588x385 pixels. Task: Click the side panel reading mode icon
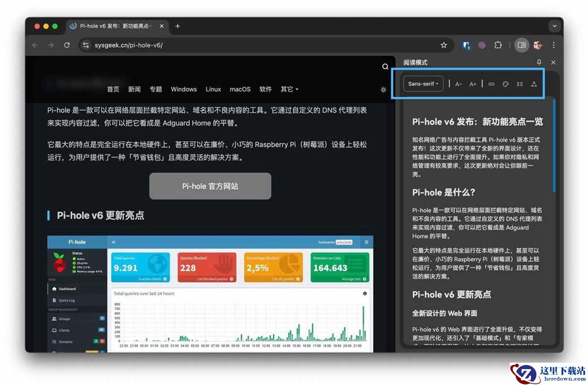(x=521, y=45)
